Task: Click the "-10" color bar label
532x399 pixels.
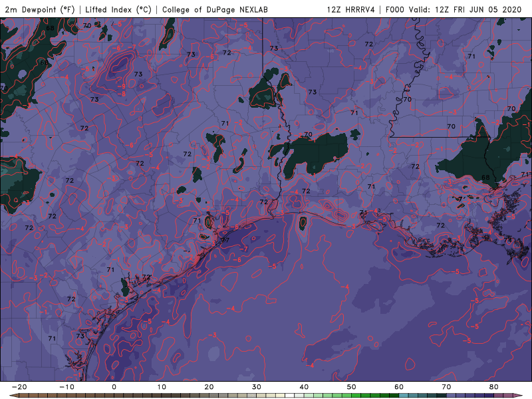Action: tap(66, 387)
